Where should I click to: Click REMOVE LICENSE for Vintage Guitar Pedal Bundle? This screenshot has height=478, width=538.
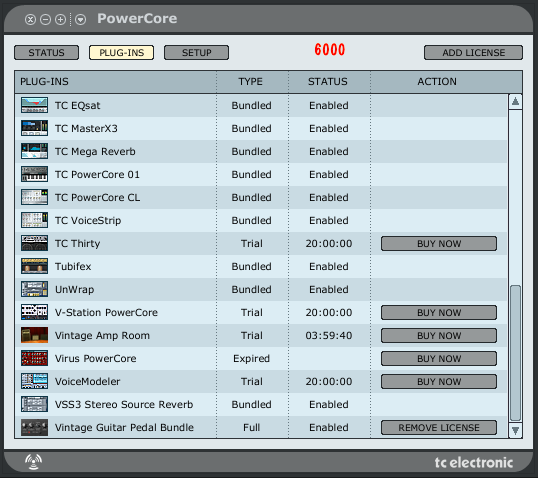[439, 428]
